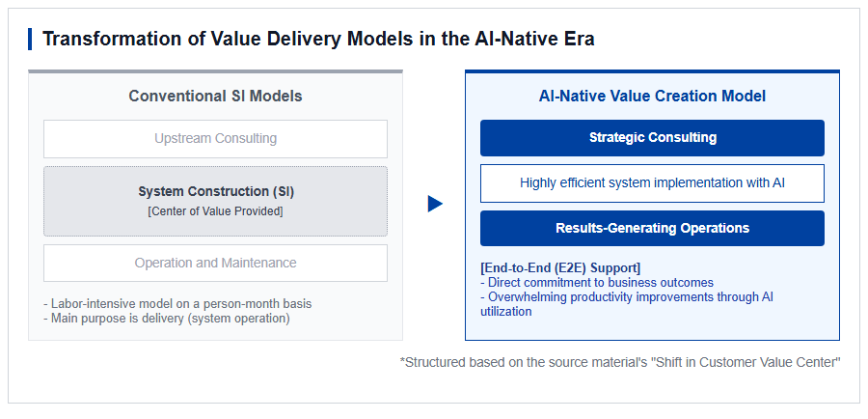This screenshot has width=868, height=419.
Task: Click the Structured based on source material footnote
Action: (620, 362)
